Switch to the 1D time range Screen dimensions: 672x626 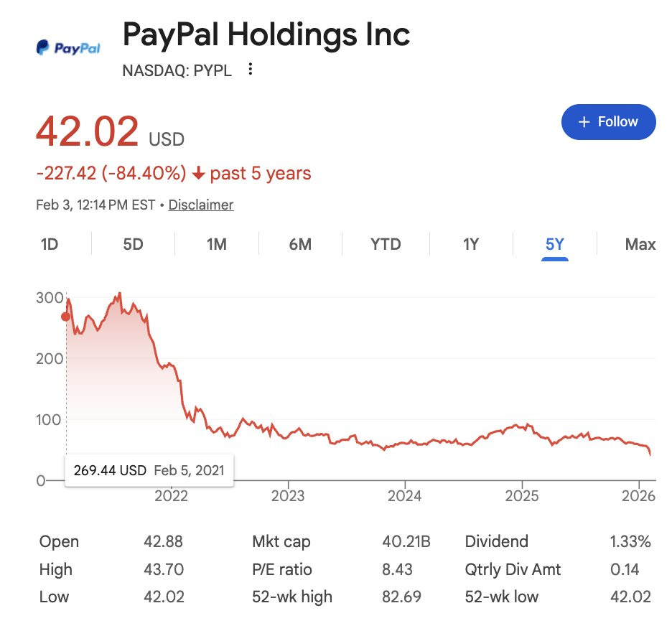(50, 244)
